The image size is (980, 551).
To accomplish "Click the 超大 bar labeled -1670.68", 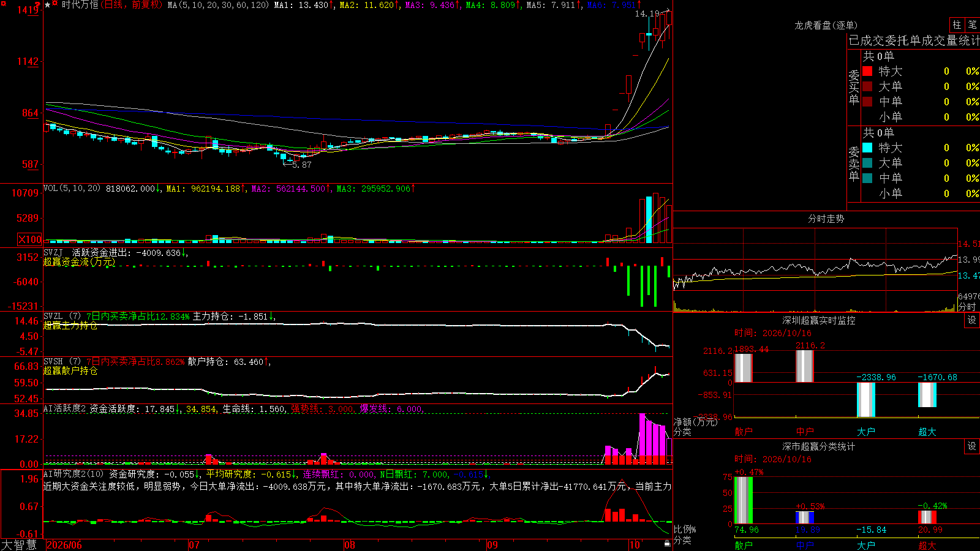I will [927, 395].
